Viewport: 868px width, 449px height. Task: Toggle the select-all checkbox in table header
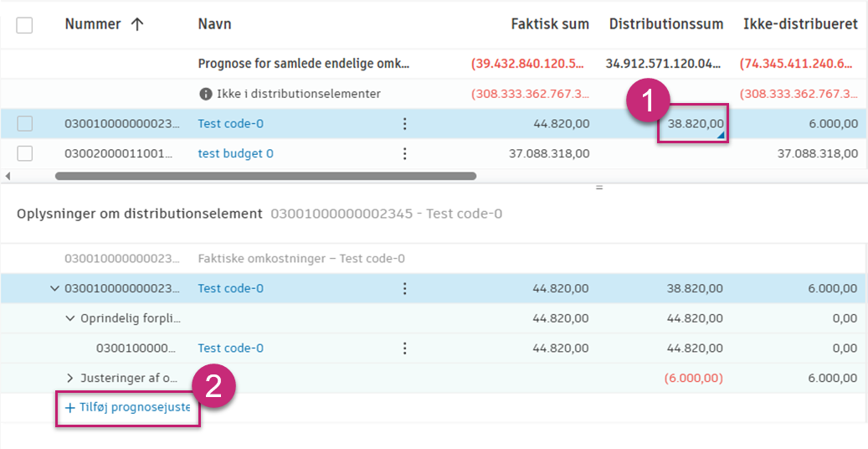click(25, 25)
